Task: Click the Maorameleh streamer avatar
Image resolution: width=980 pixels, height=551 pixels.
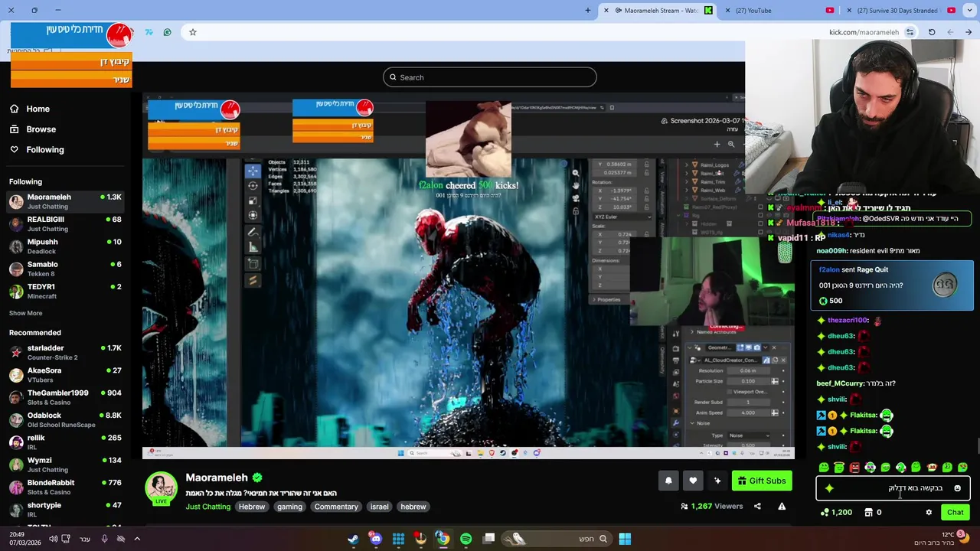Action: (x=161, y=488)
